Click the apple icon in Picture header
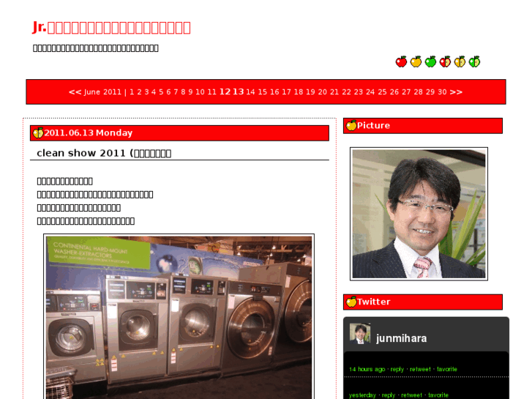The image size is (532, 399). (351, 125)
